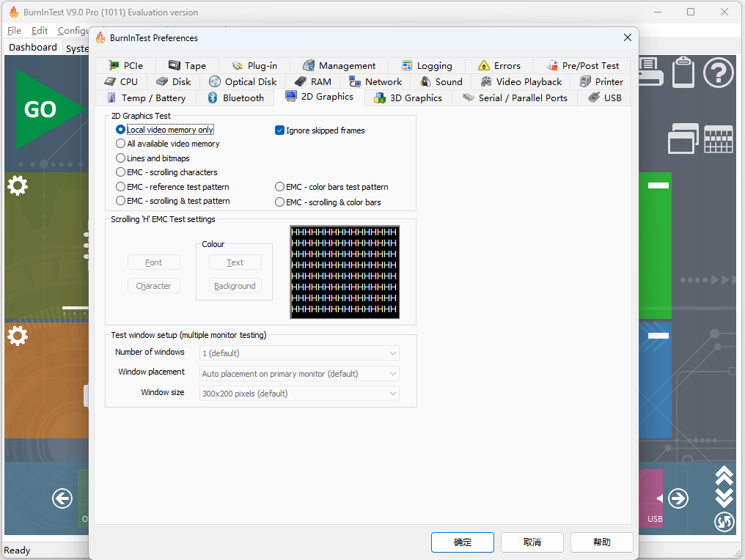
Task: Switch to Dashboard tab in main window
Action: pyautogui.click(x=33, y=48)
